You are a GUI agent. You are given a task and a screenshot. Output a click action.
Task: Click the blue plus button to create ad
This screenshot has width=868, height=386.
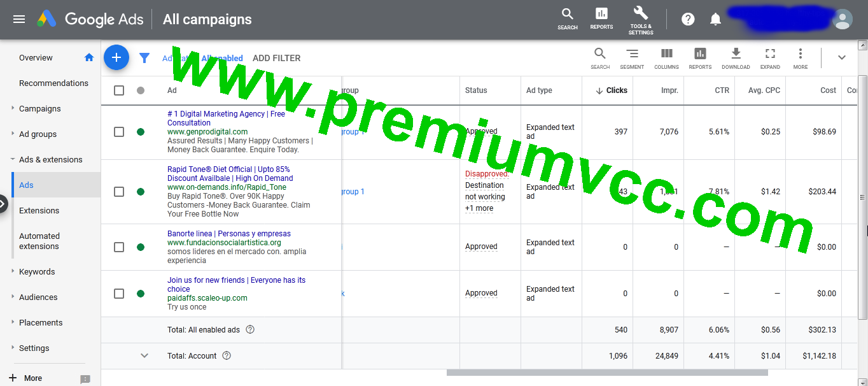point(116,57)
